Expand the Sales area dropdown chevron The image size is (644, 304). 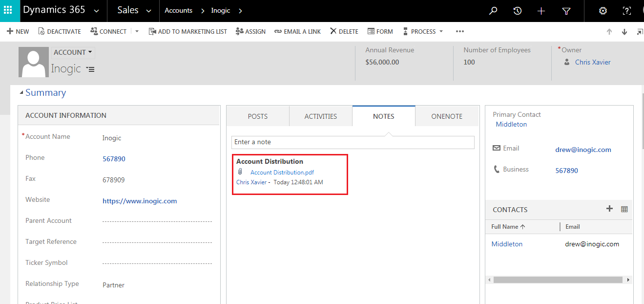click(148, 11)
